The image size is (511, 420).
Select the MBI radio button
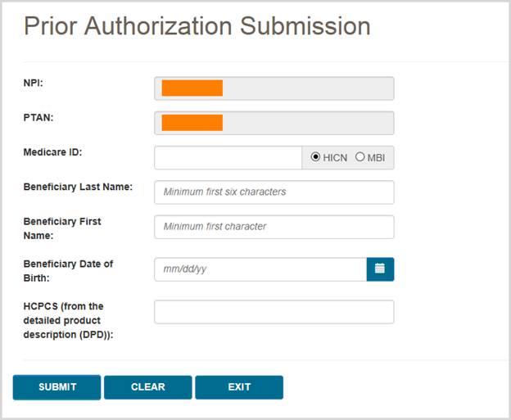(x=360, y=157)
